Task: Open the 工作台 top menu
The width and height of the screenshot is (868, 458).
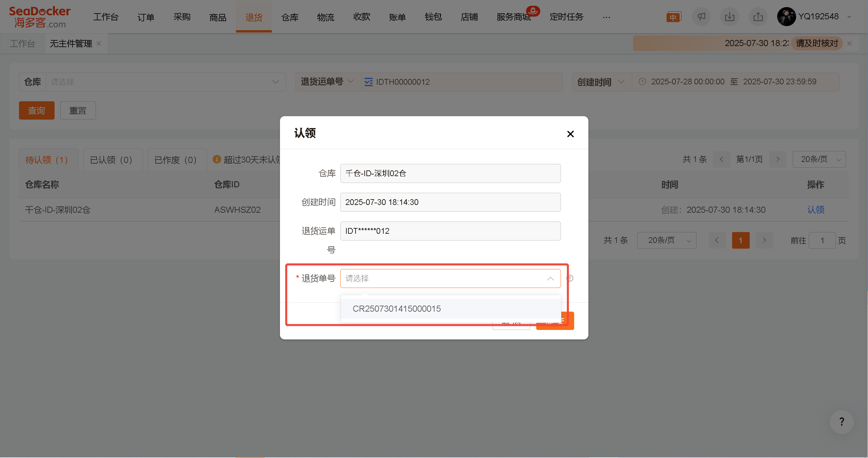Action: 106,17
